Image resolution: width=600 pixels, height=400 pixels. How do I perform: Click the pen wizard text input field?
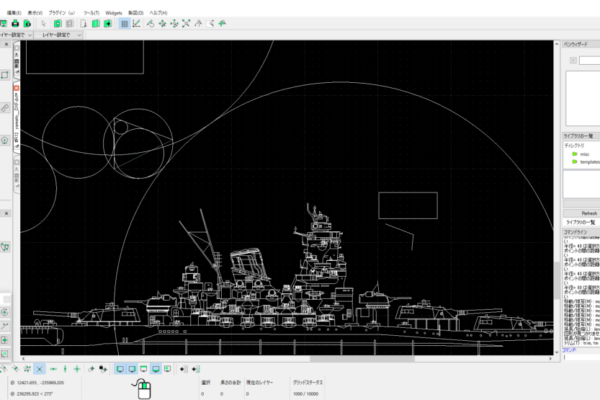[x=589, y=60]
